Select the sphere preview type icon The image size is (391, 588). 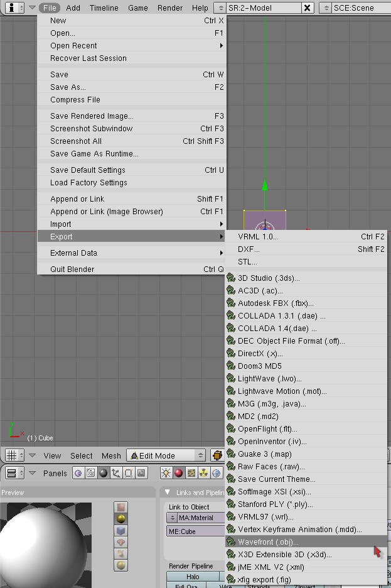(x=121, y=519)
